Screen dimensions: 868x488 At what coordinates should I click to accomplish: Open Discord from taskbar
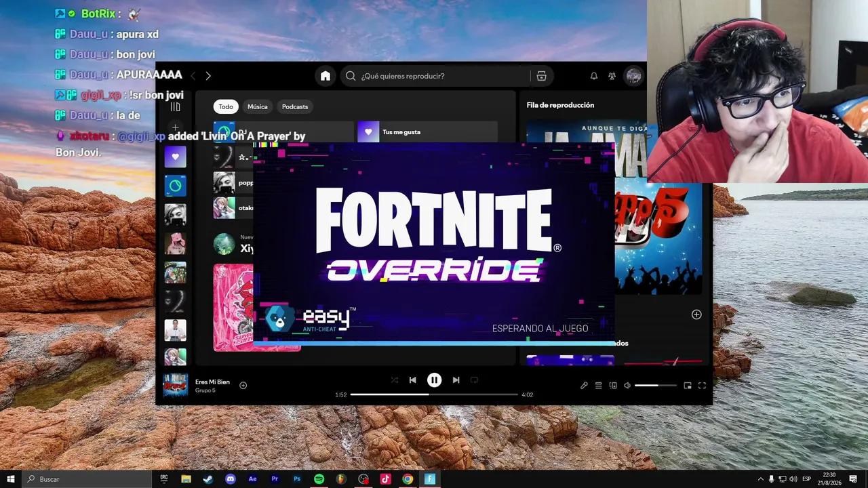tap(231, 479)
